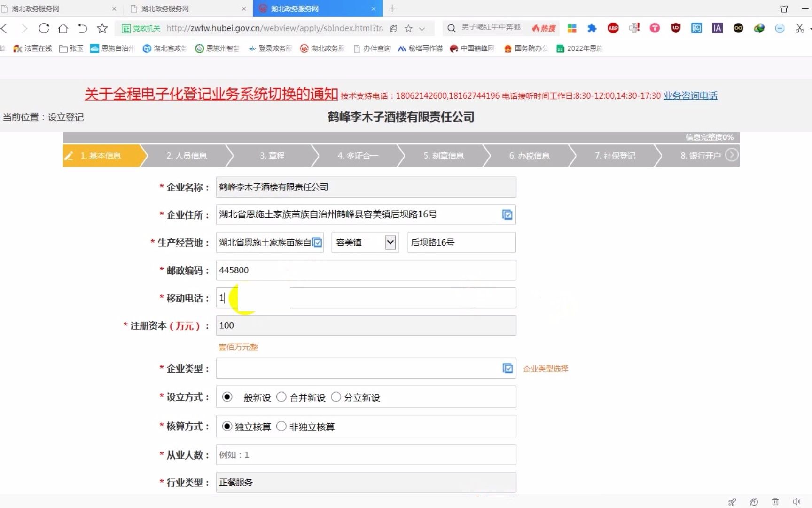Select 分立新设 radio option
Image resolution: width=812 pixels, height=508 pixels.
(336, 397)
